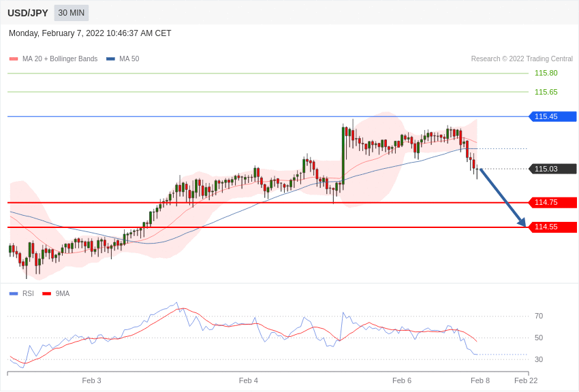Click the RSI legend label
The height and width of the screenshot is (392, 579).
28,293
